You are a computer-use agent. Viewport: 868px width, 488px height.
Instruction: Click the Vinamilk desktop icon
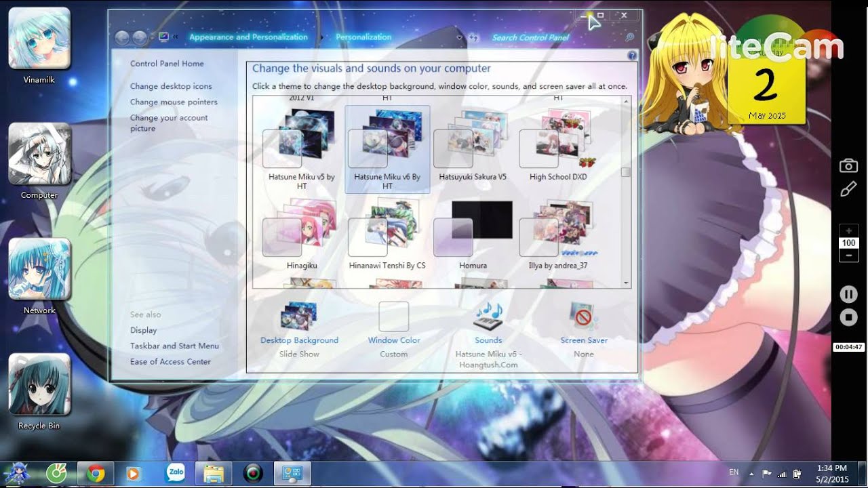point(39,46)
